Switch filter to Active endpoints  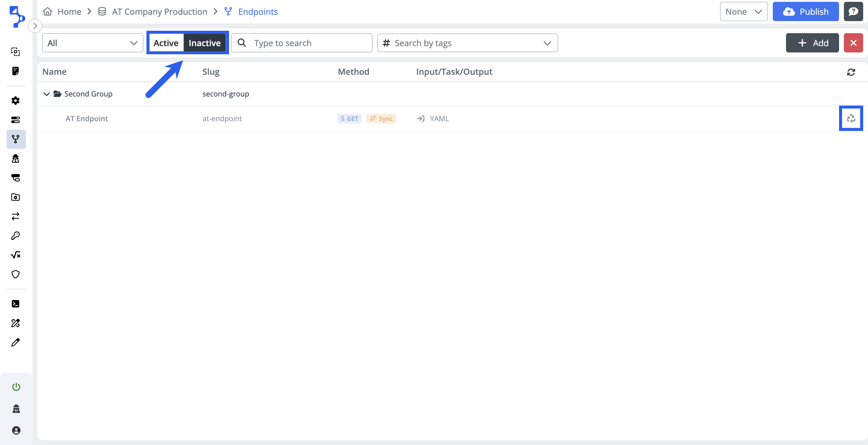[166, 43]
